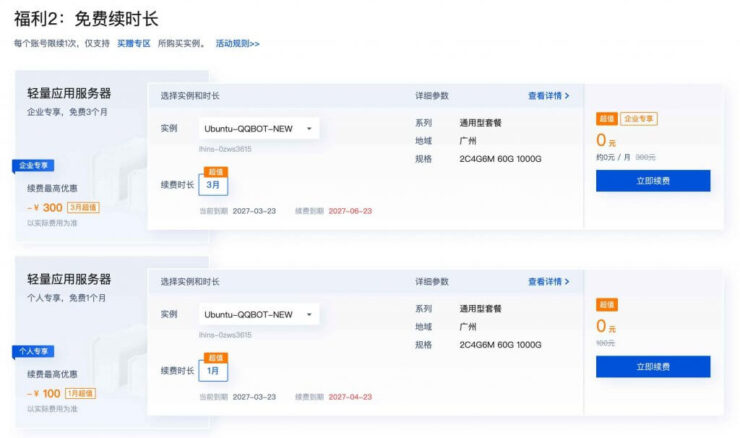
Task: Click the outlined 企业专享 badge above price
Action: [639, 119]
